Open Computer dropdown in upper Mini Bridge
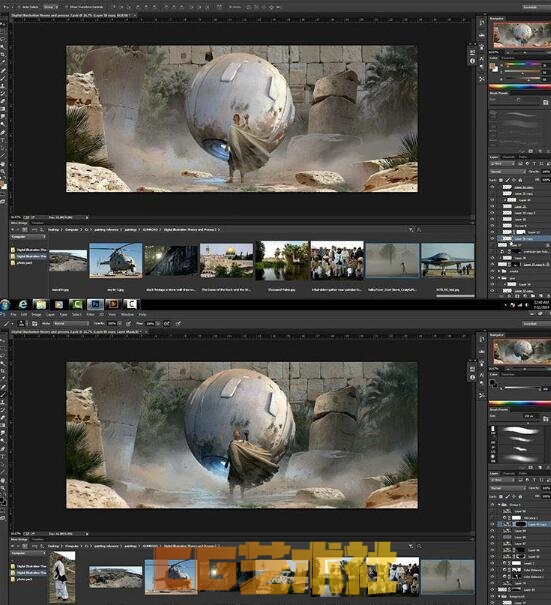 [28, 237]
